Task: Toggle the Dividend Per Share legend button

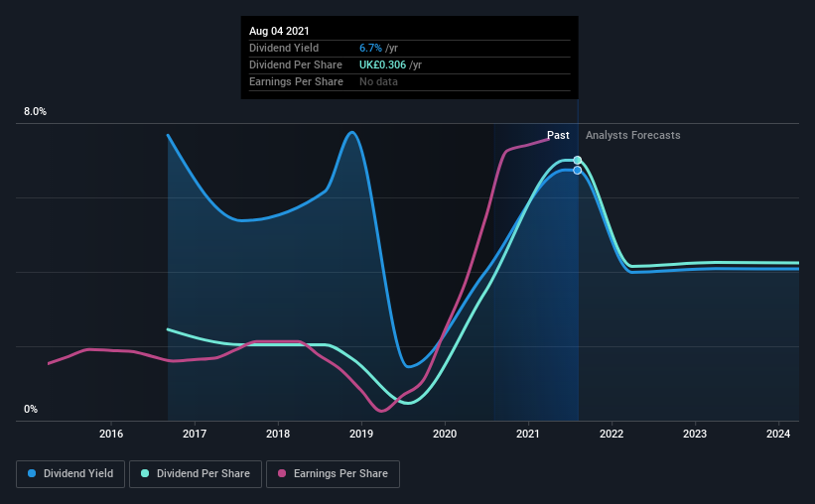Action: pyautogui.click(x=196, y=474)
